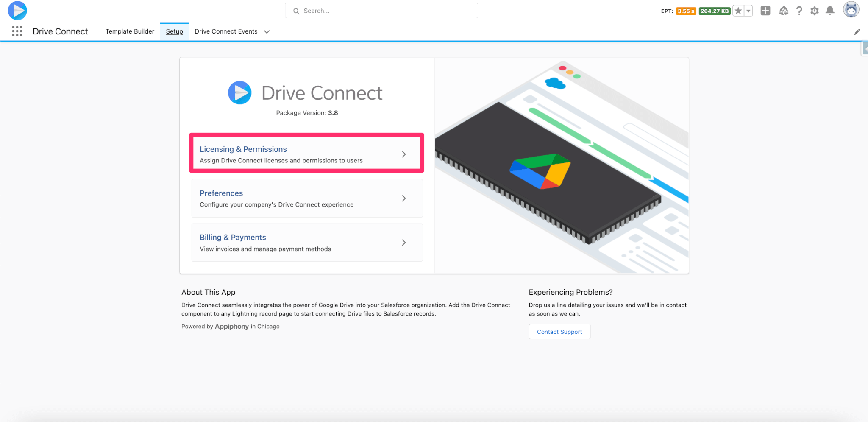The width and height of the screenshot is (868, 422).
Task: Click the Package Version 3.8 text
Action: pos(307,113)
